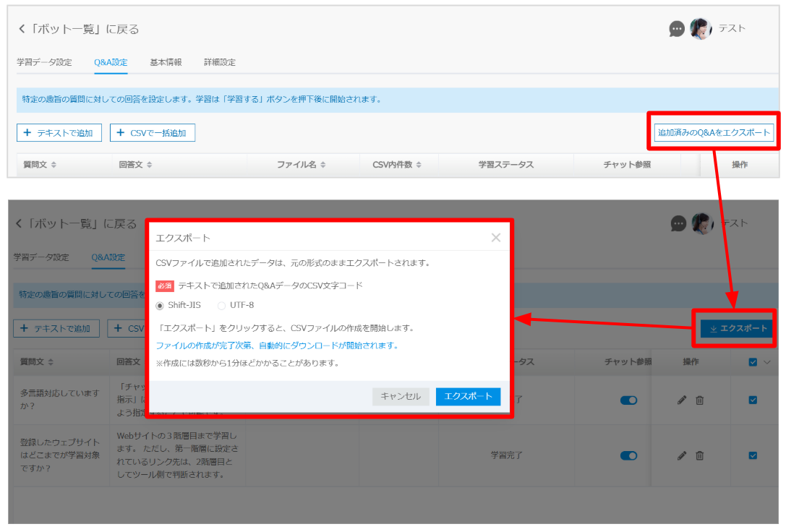Open the 詳細設定 tab

tap(219, 62)
